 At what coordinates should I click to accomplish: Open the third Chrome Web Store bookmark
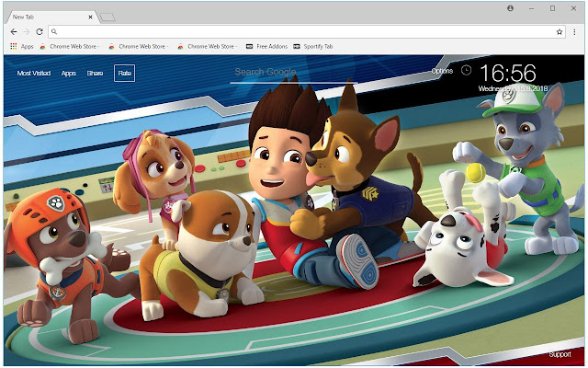point(207,46)
